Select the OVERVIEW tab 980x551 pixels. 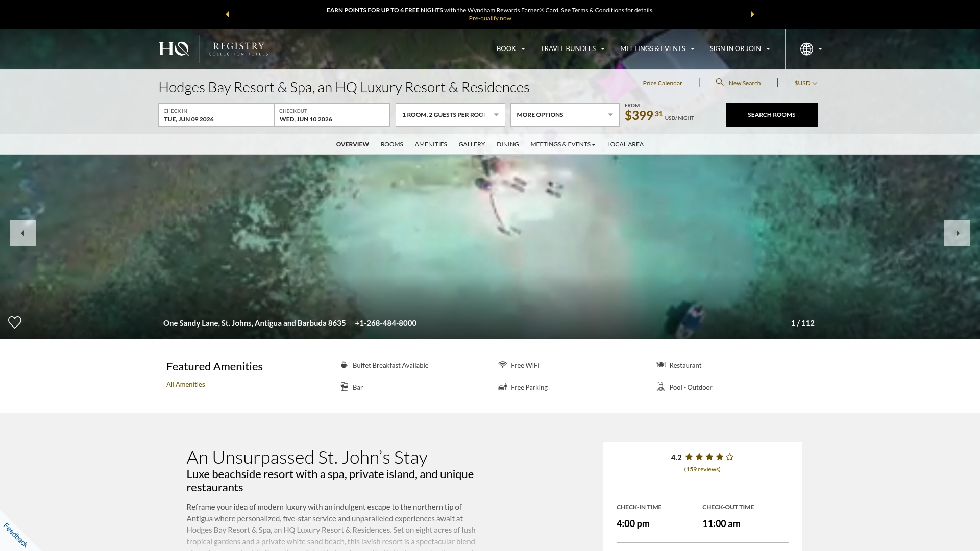(x=352, y=144)
